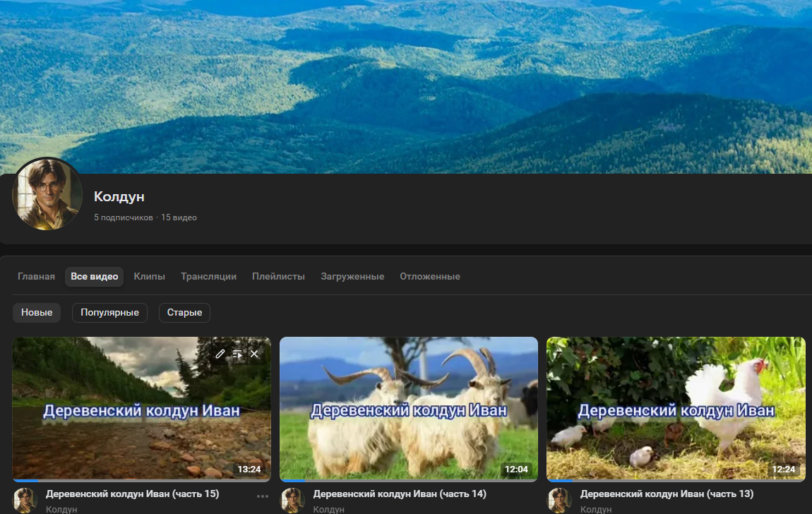Go to the Плейлисты tab
The width and height of the screenshot is (812, 514).
(278, 276)
